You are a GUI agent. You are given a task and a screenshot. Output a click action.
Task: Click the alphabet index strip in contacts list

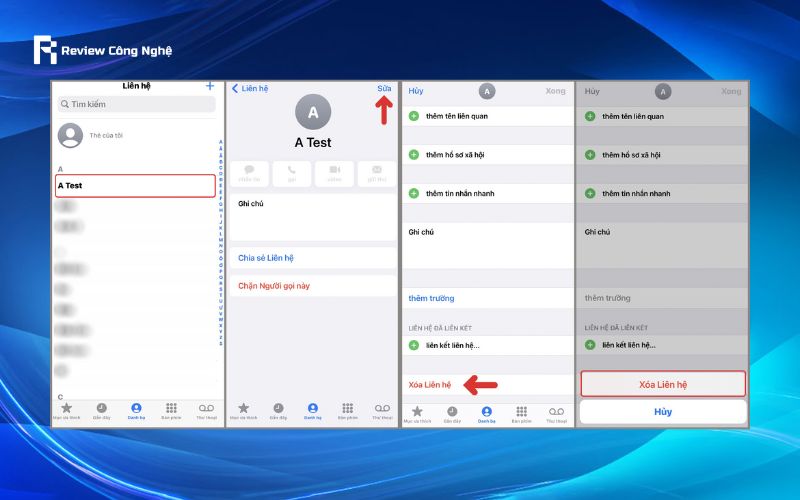(220, 243)
